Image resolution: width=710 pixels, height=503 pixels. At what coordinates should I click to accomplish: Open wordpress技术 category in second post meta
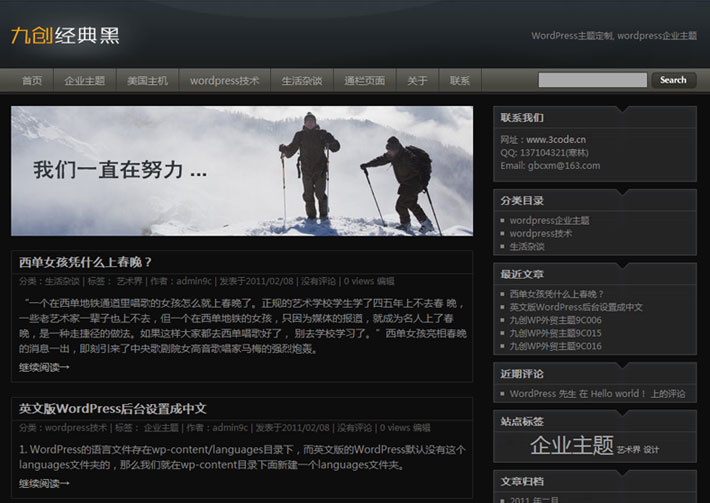coord(76,427)
